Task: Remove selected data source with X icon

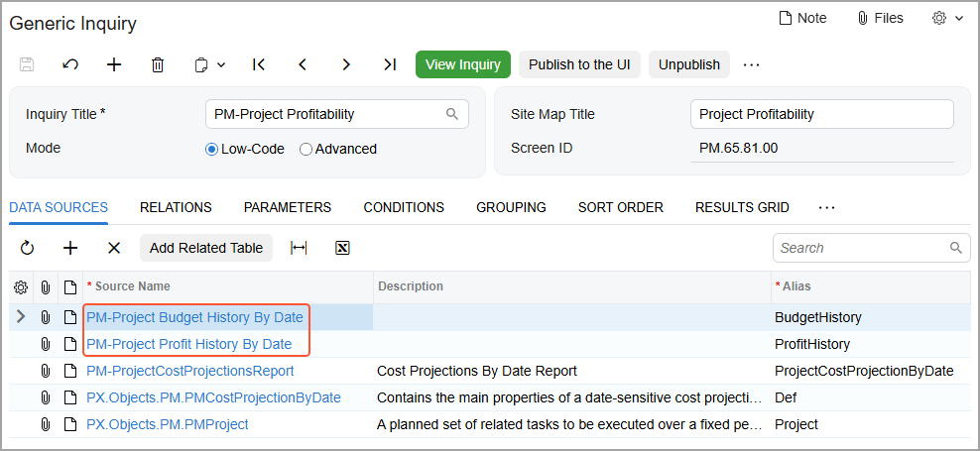Action: click(x=114, y=248)
